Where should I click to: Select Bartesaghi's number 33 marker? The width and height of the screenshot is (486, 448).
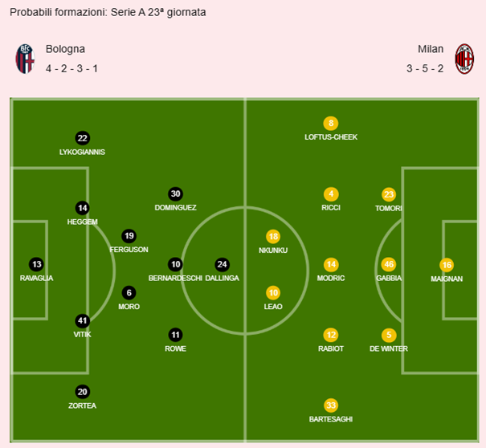[x=331, y=405]
